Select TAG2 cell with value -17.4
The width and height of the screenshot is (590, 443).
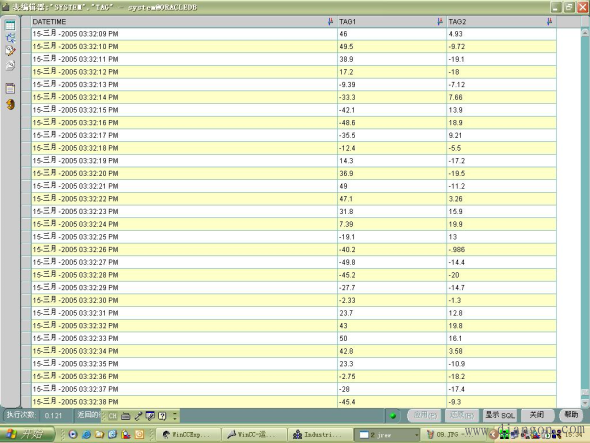pyautogui.click(x=501, y=389)
